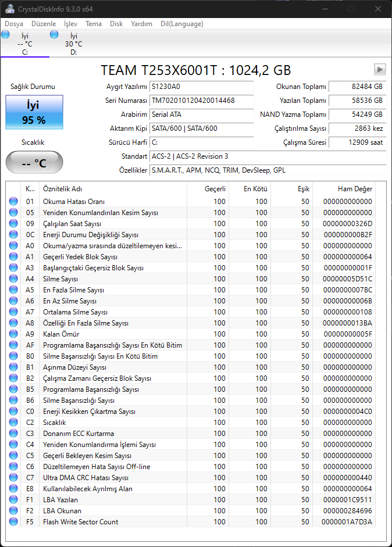Image resolution: width=392 pixels, height=547 pixels.
Task: Click the status orb of attribute 05
Action: [x=13, y=212]
